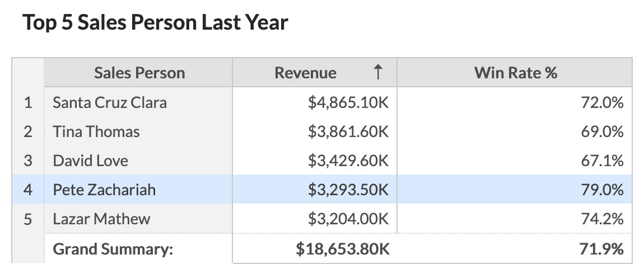Click the Revenue sort ascending arrow
The width and height of the screenshot is (644, 278).
378,73
